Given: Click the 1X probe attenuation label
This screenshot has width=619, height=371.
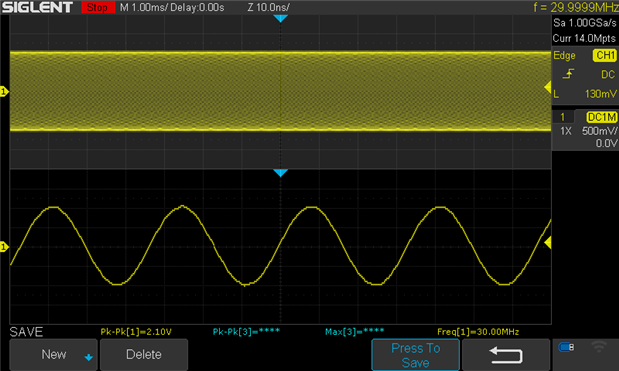Looking at the screenshot, I should [566, 131].
